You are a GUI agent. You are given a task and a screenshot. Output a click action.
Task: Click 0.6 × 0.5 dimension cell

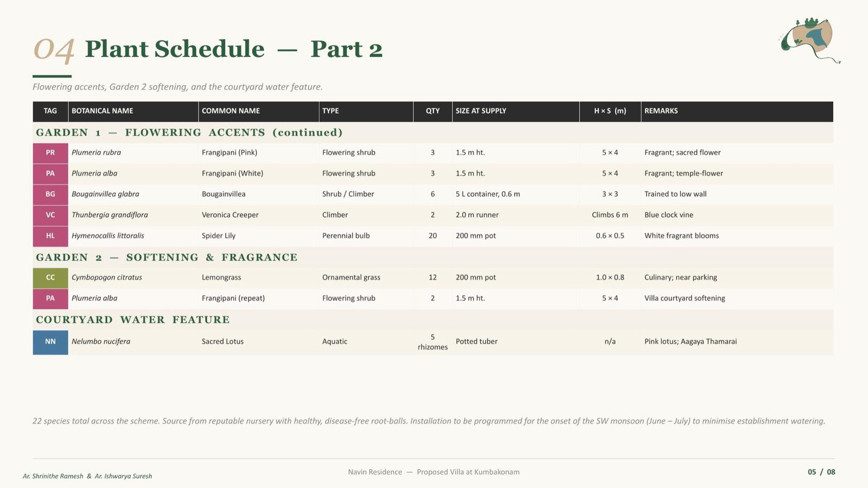[610, 236]
